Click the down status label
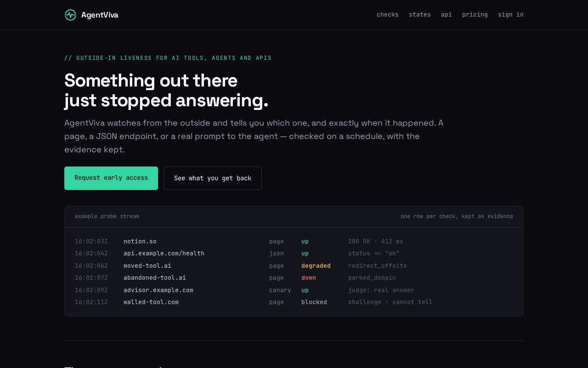The height and width of the screenshot is (368, 588). click(309, 278)
